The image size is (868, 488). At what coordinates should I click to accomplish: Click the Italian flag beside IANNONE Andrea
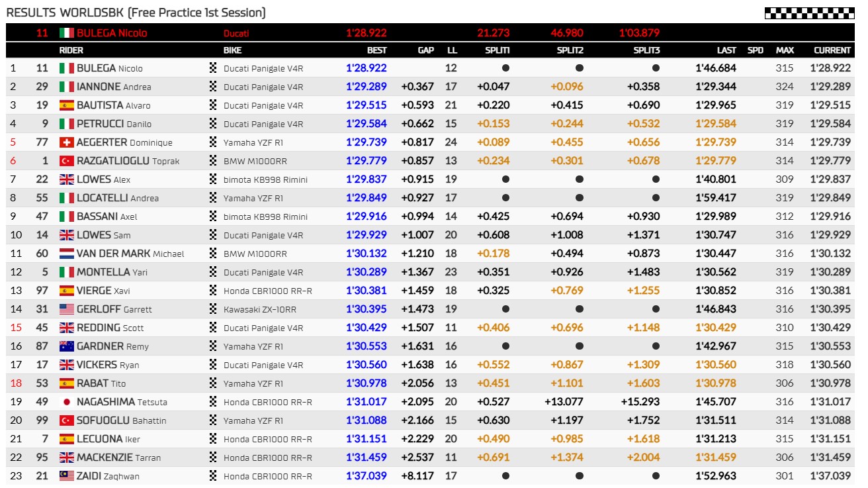66,87
